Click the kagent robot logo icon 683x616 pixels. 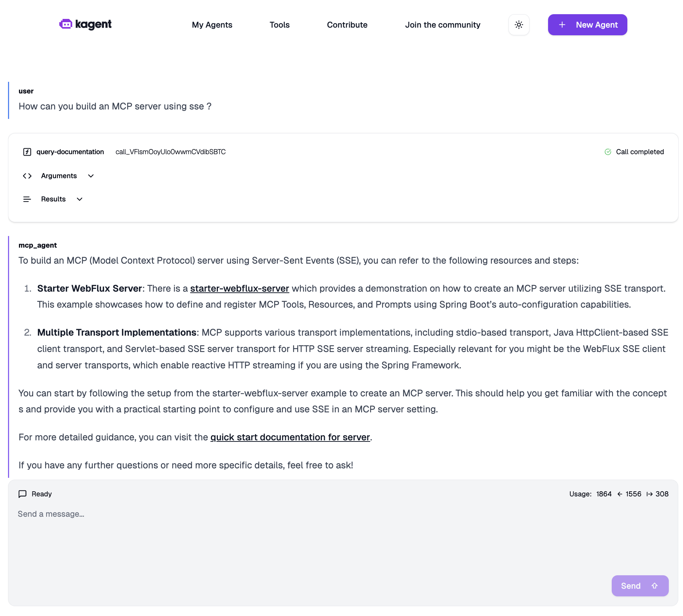(x=66, y=24)
